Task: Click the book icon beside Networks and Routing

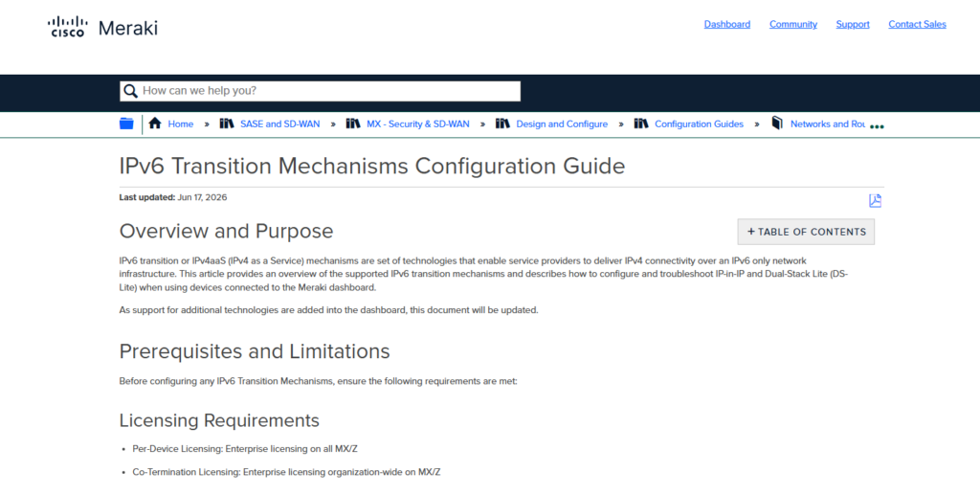Action: click(777, 124)
